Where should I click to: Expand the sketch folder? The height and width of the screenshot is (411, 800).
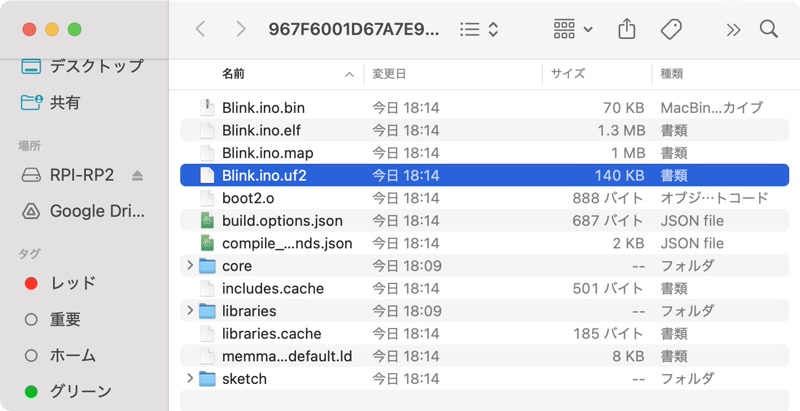[190, 378]
